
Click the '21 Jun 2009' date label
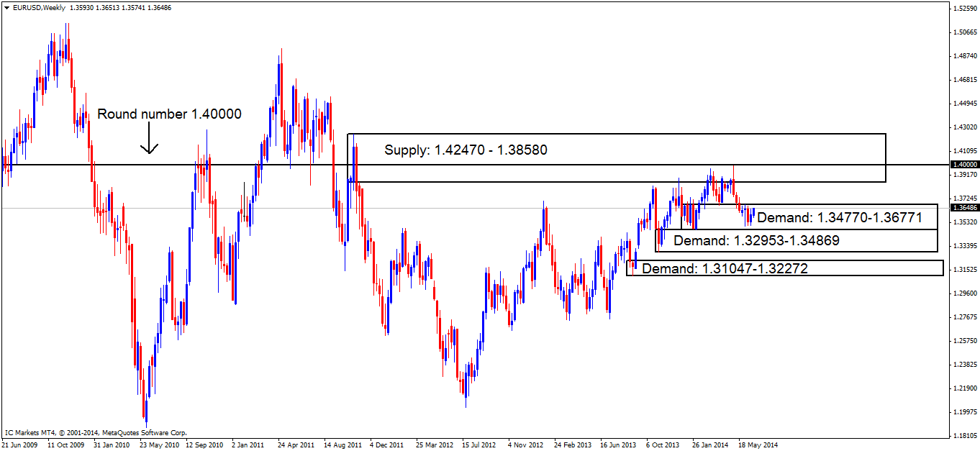coord(19,445)
